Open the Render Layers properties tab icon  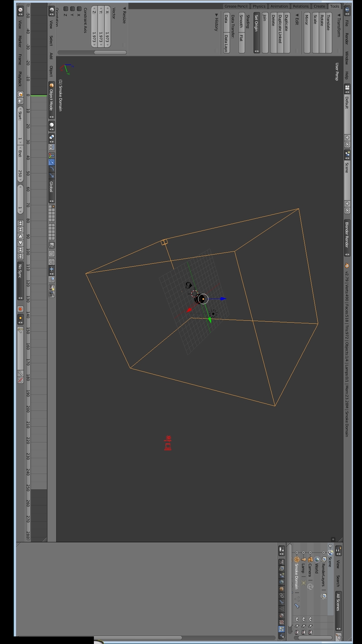point(282,569)
